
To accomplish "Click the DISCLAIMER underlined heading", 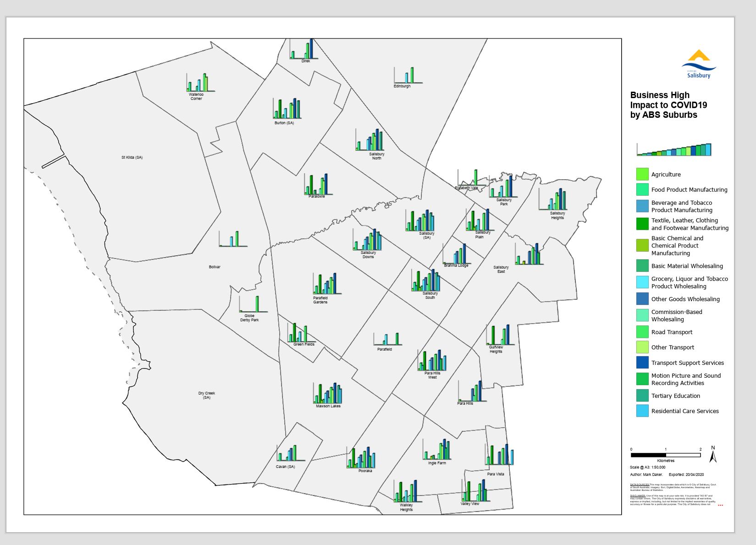I will pos(638,495).
